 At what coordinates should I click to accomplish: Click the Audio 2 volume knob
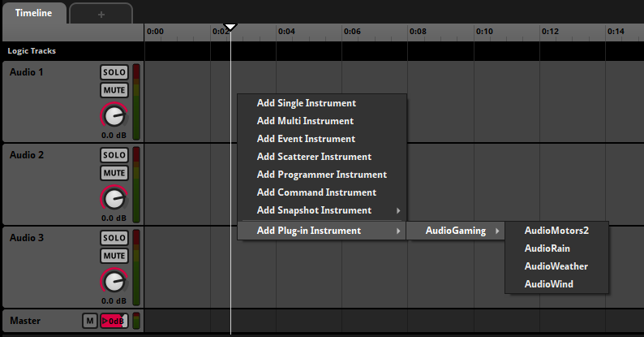coord(115,199)
